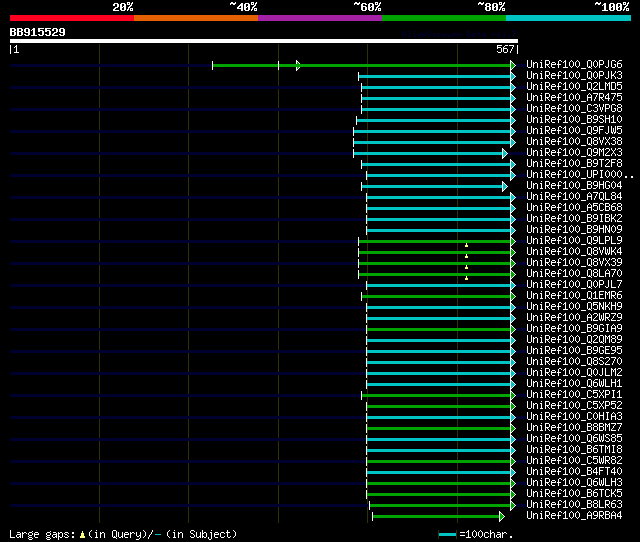Click the mid-bar arrowhead on Q0PJG6 alignment
This screenshot has height=542, width=640.
click(298, 65)
